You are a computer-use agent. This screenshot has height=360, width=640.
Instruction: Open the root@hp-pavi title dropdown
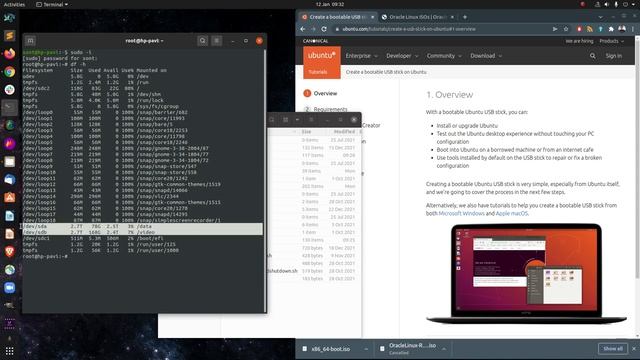click(144, 41)
